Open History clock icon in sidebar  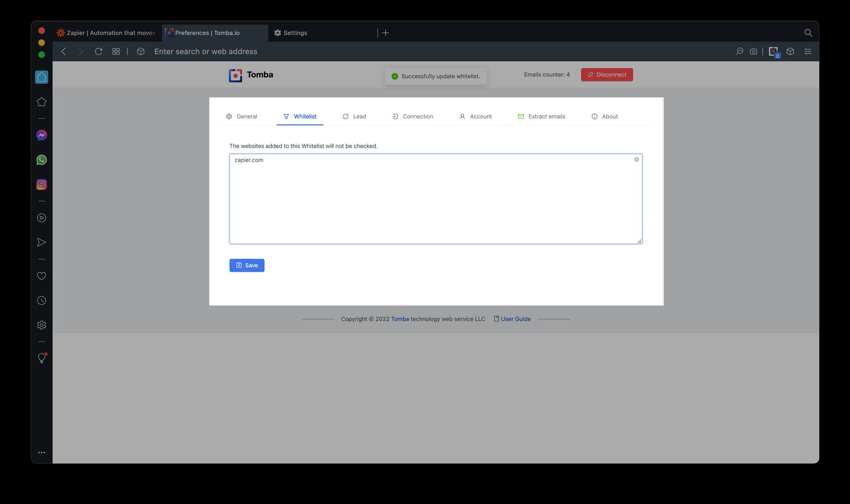pyautogui.click(x=42, y=301)
